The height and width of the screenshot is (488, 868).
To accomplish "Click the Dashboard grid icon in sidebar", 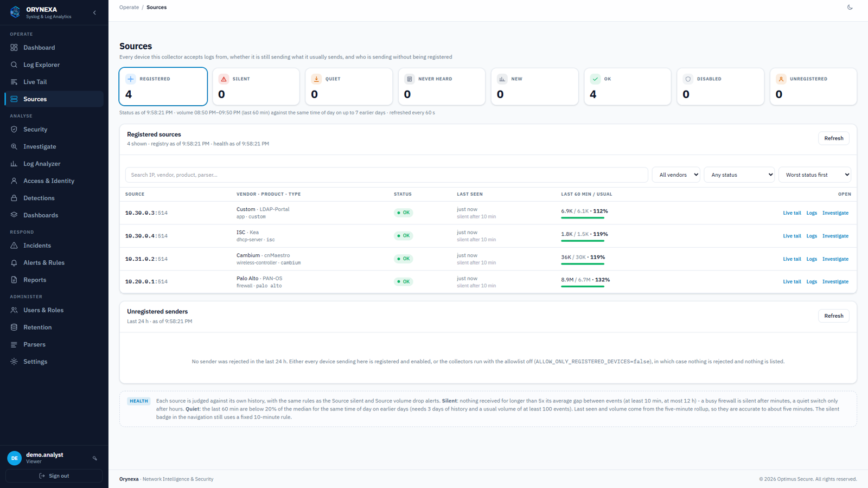I will [x=14, y=48].
